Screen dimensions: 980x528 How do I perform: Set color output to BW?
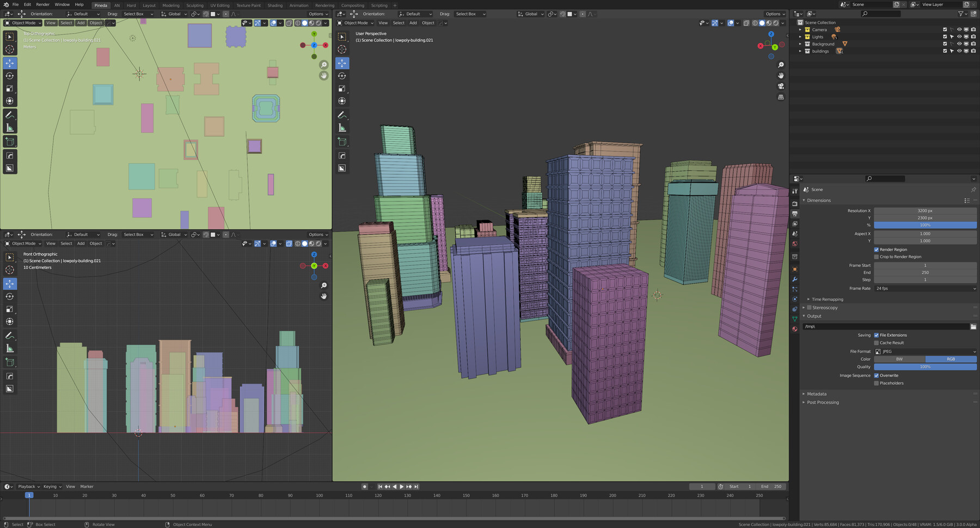pos(898,359)
